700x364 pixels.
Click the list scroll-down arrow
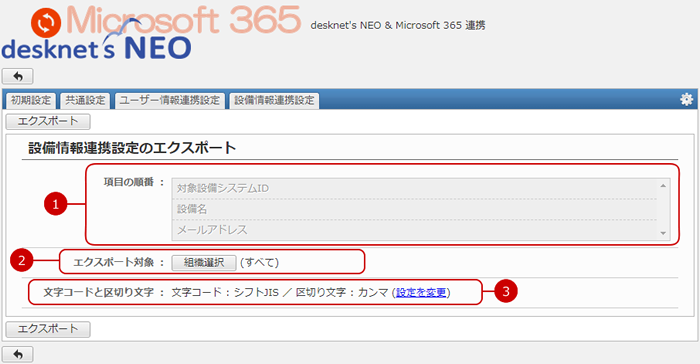663,233
